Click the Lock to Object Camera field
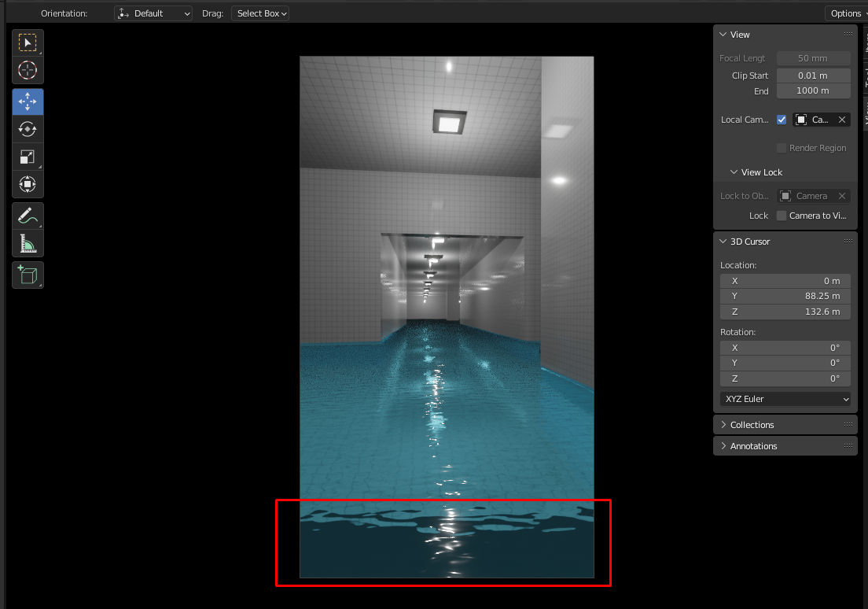This screenshot has width=868, height=609. 813,196
